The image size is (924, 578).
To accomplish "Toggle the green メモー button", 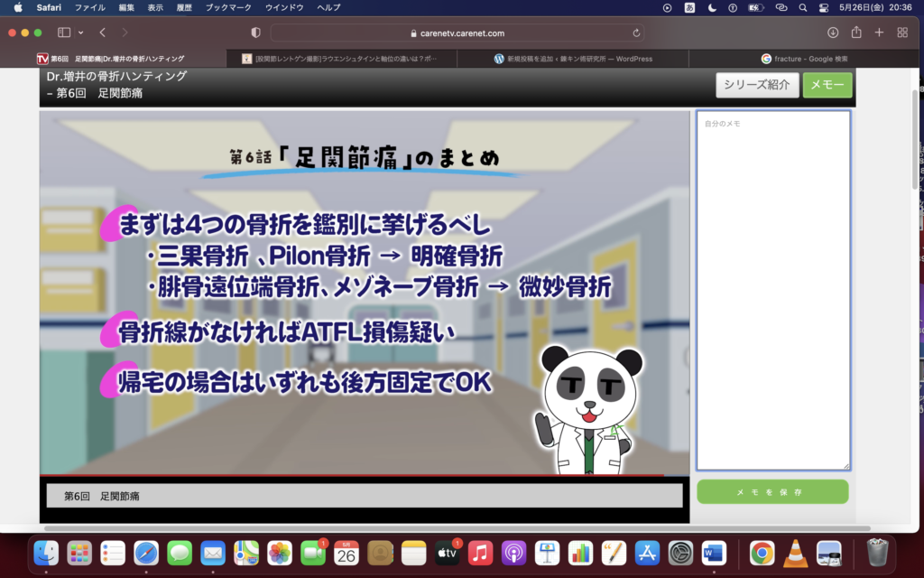I will (827, 85).
